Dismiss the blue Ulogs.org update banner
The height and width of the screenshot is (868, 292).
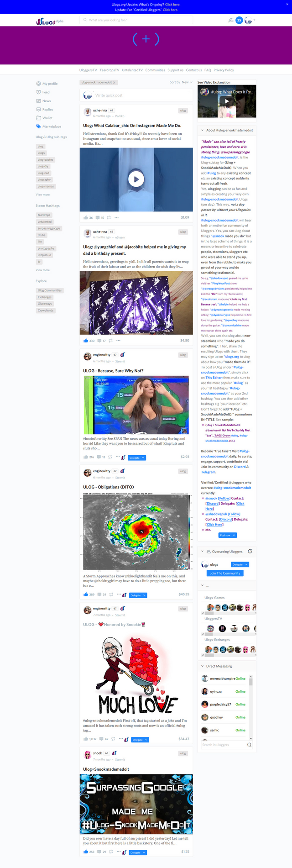pyautogui.click(x=287, y=4)
